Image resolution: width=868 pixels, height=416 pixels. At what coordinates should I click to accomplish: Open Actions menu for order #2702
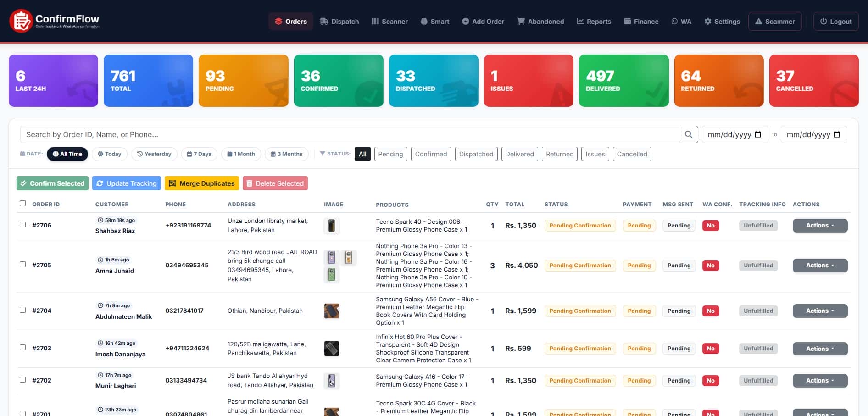pos(819,381)
